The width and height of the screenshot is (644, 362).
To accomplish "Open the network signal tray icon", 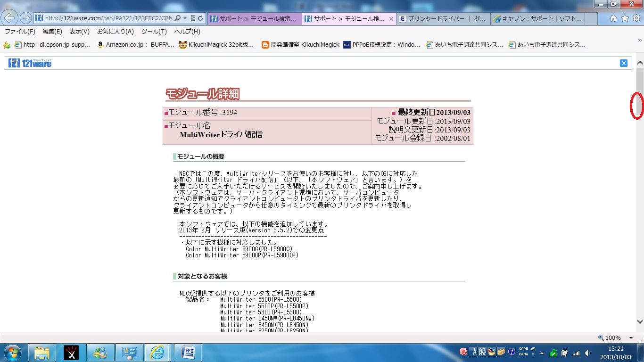I will coord(576,353).
